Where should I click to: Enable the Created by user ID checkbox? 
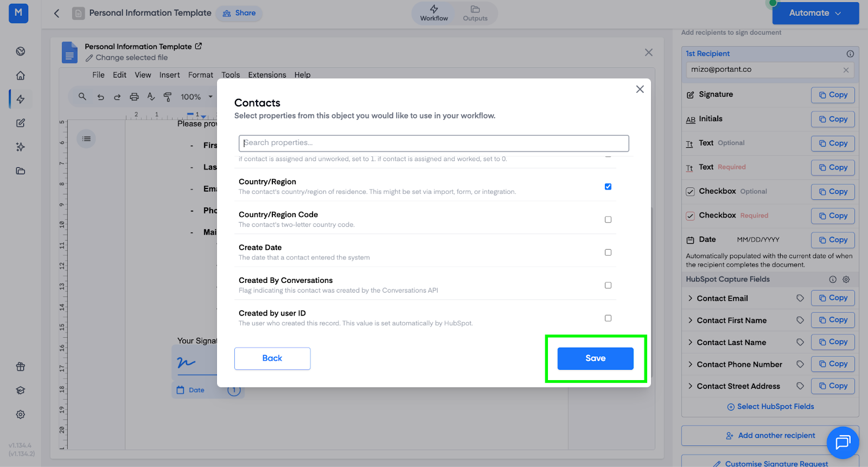[608, 318]
